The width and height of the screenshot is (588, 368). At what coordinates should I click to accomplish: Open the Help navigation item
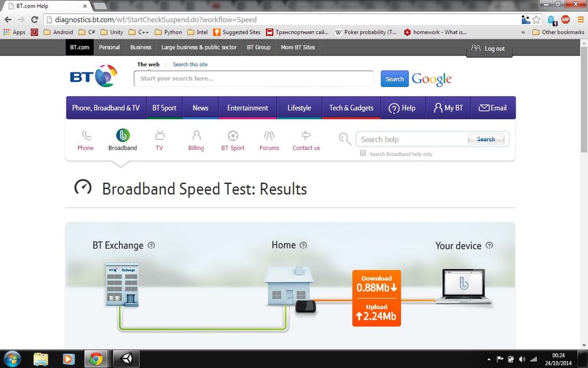point(403,108)
